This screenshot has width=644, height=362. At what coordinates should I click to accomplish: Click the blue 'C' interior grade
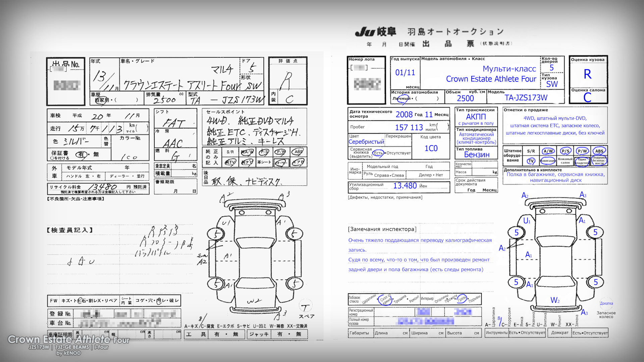587,98
